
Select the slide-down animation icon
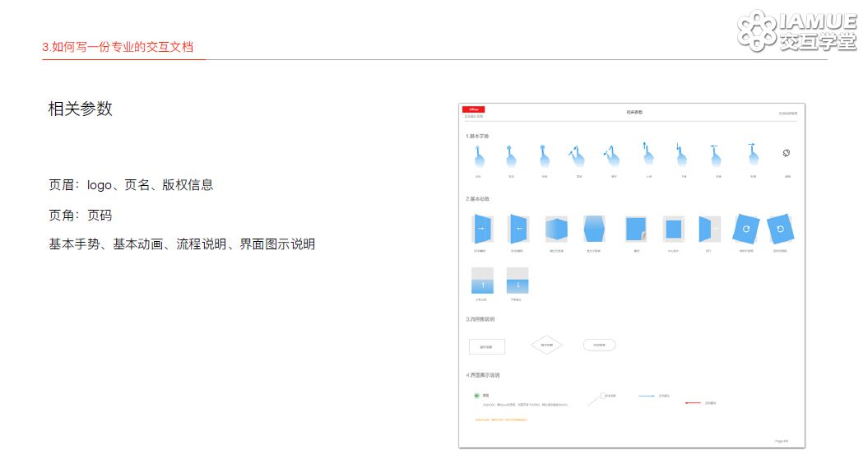pos(518,281)
